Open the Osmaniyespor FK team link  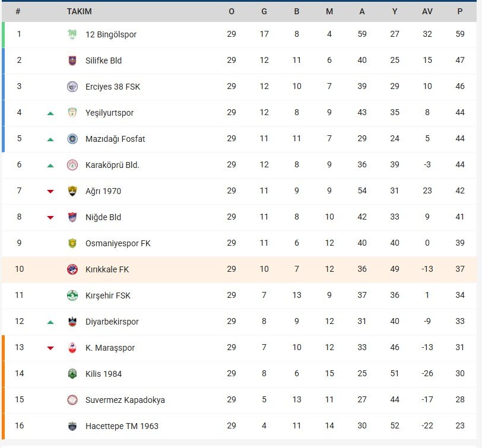tap(118, 243)
